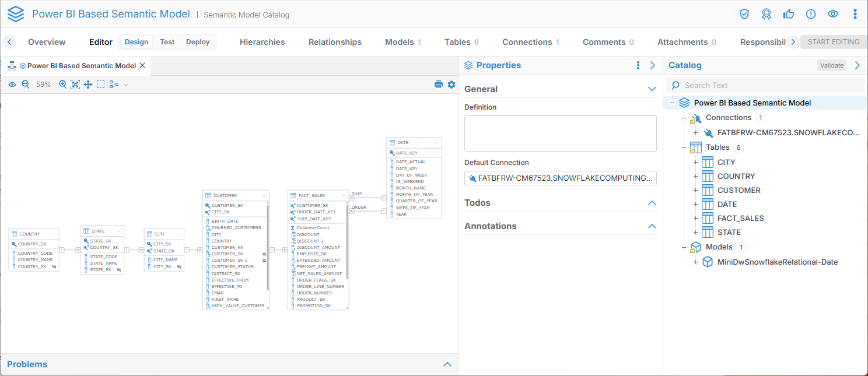Open the auto-layout dropdown arrow

126,85
